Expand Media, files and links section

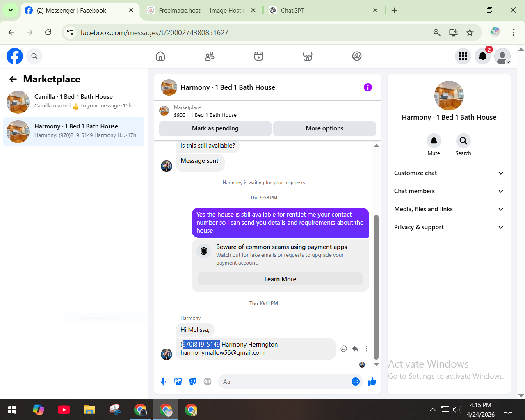(449, 209)
